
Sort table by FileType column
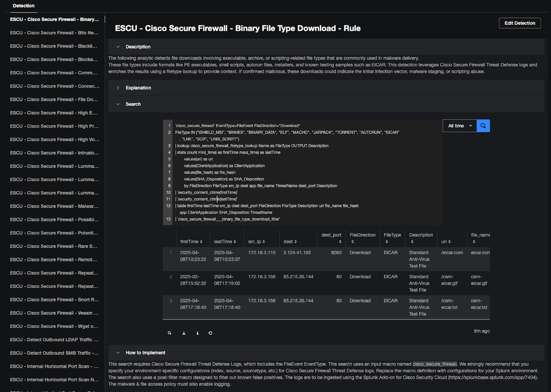click(x=392, y=238)
